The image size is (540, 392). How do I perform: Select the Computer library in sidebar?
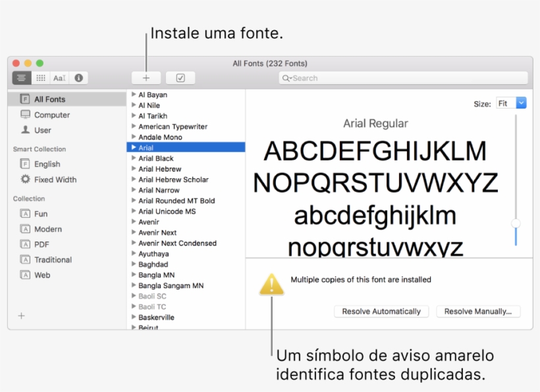[51, 115]
